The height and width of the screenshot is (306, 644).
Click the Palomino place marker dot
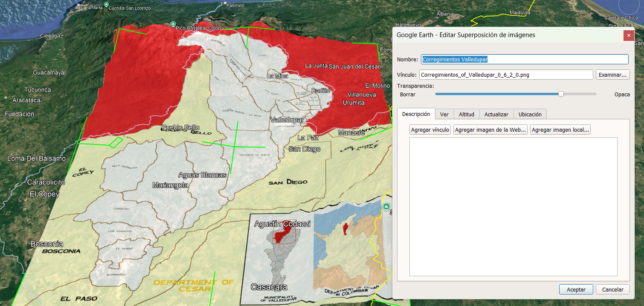pos(225,3)
